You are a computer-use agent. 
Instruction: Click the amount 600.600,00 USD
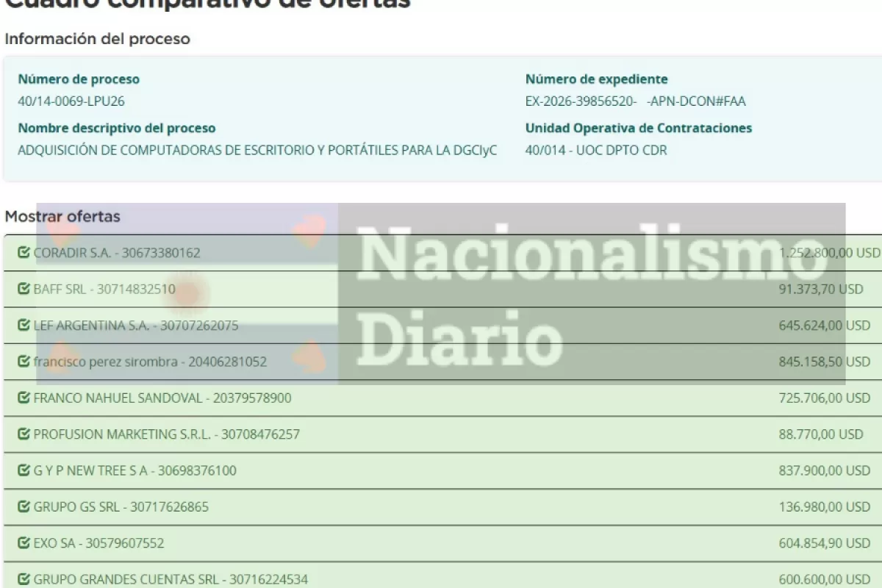click(825, 579)
